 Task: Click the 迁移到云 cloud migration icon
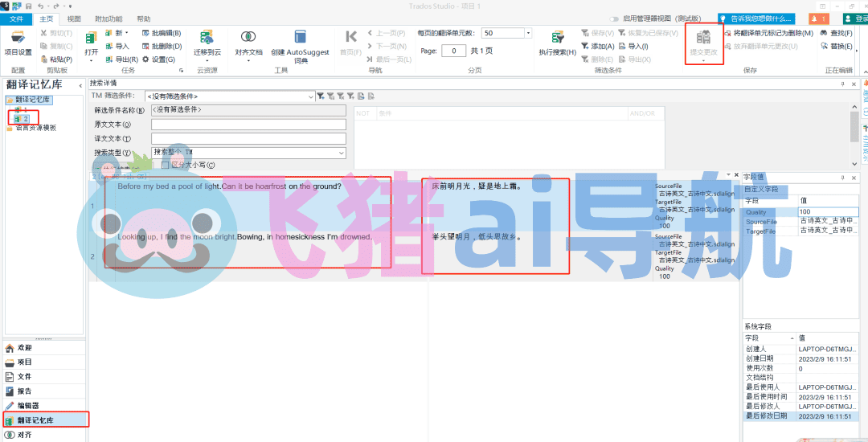pyautogui.click(x=207, y=37)
